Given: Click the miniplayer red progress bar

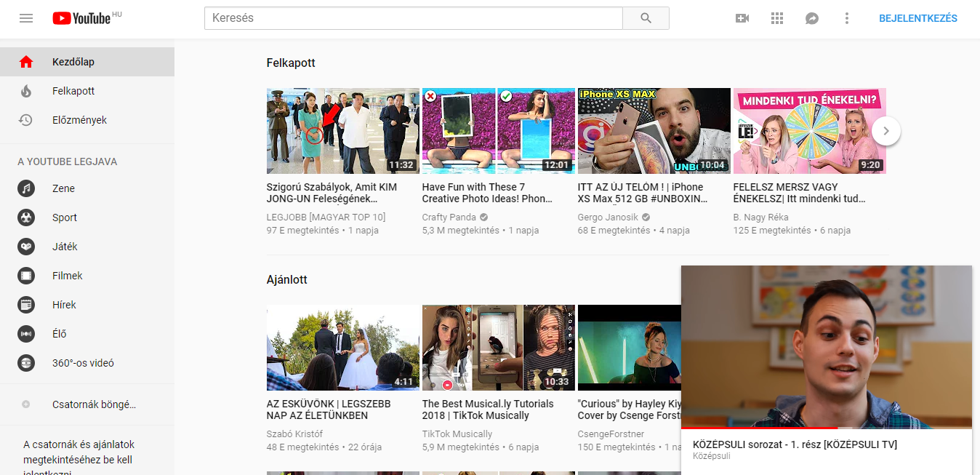Looking at the screenshot, I should coord(756,428).
